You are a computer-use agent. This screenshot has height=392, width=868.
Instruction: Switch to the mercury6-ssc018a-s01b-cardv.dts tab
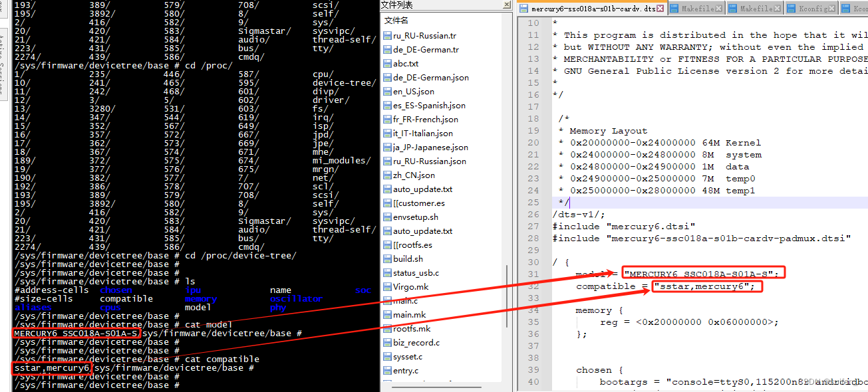592,9
